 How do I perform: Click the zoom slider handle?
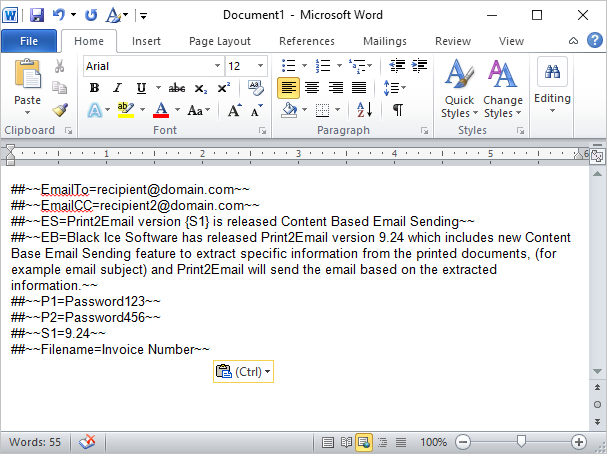521,441
